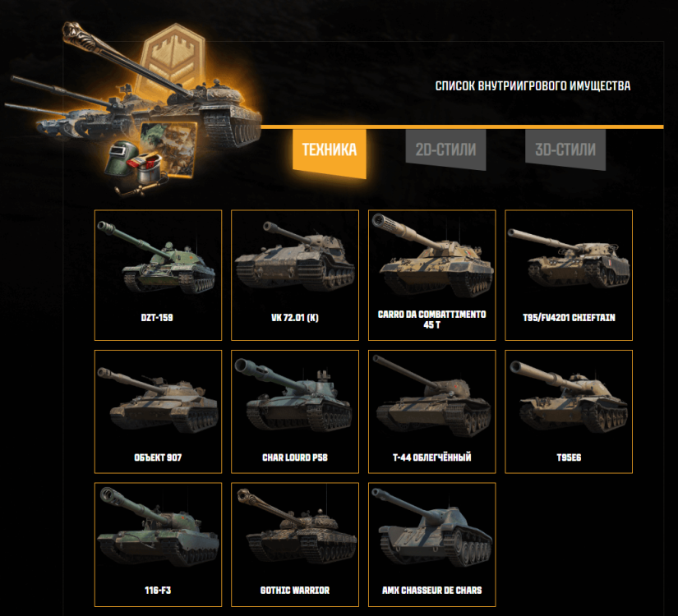This screenshot has width=678, height=616.
Task: Click the Т-44 облегчённый tank card
Action: [x=432, y=411]
